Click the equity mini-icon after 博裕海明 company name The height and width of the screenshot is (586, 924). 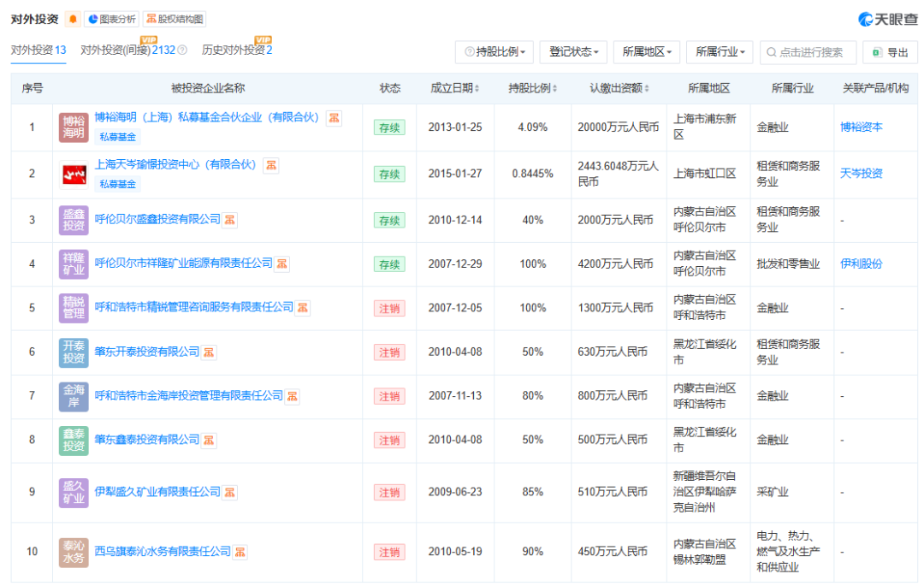332,118
